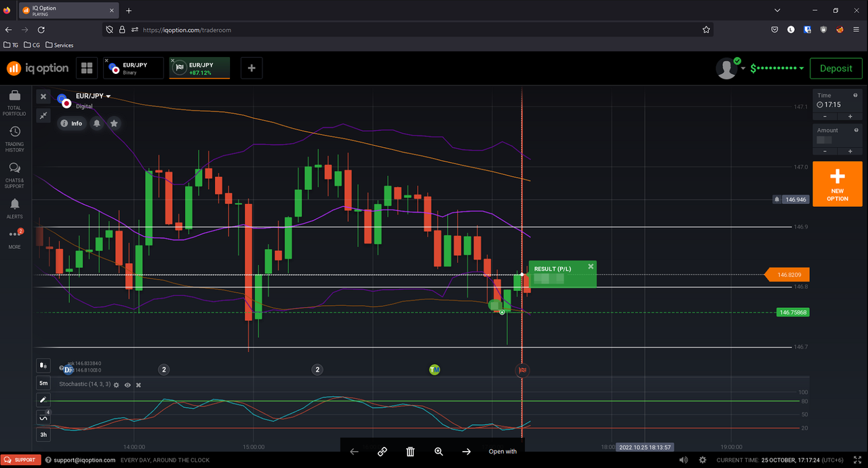The width and height of the screenshot is (868, 468).
Task: Open the drawing tools pencil icon
Action: (x=43, y=400)
